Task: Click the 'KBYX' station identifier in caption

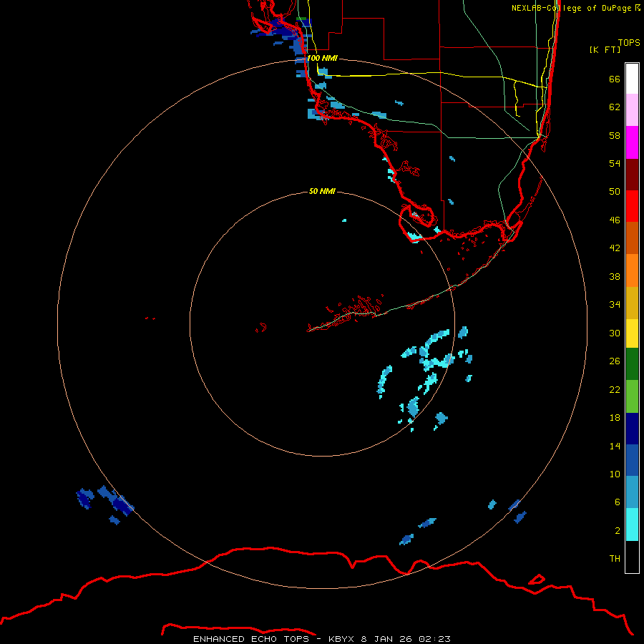Action: tap(341, 639)
